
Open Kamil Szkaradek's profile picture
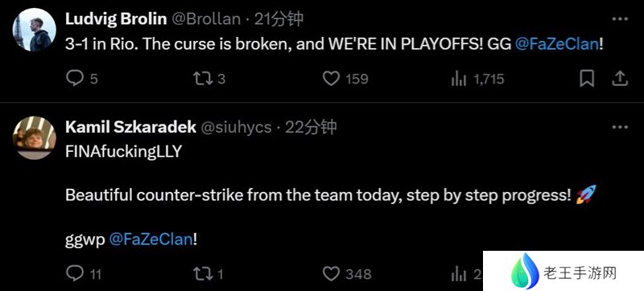click(34, 137)
